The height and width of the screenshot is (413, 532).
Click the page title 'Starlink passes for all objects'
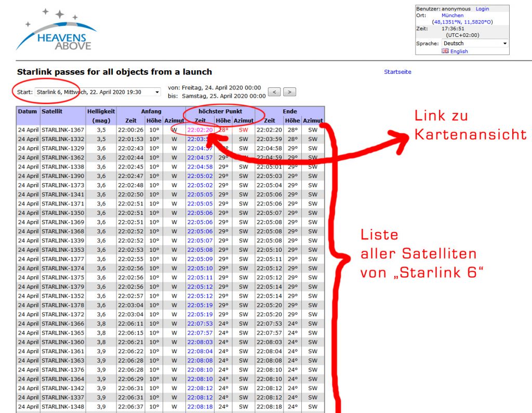115,72
